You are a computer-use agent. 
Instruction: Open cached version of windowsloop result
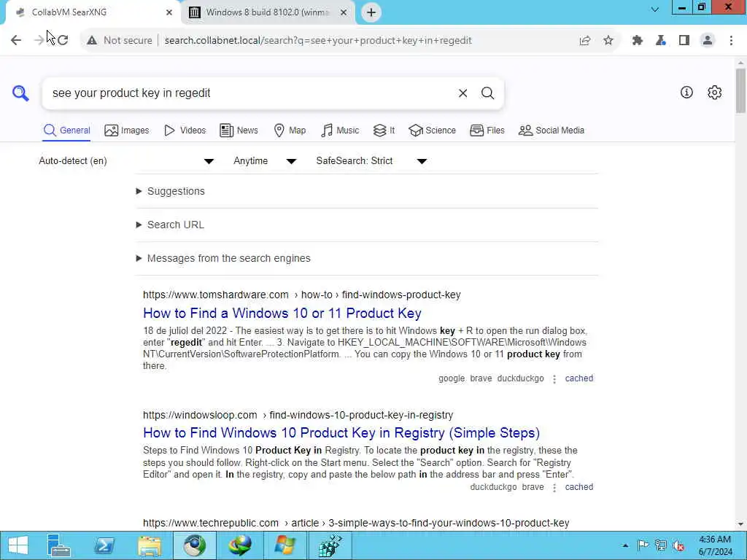click(x=578, y=487)
